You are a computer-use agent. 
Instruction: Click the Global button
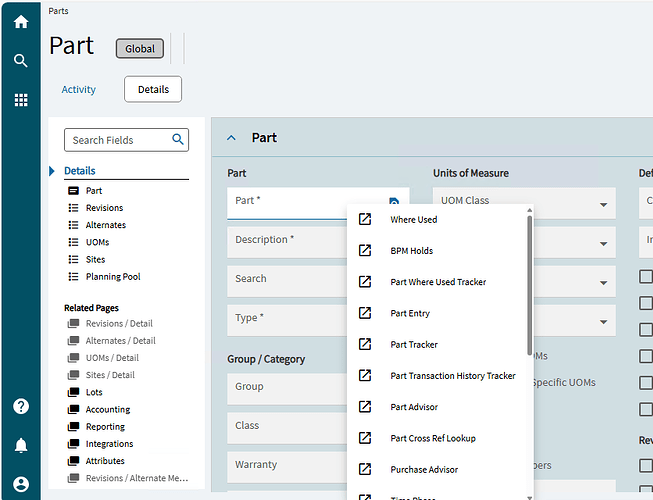pyautogui.click(x=140, y=48)
